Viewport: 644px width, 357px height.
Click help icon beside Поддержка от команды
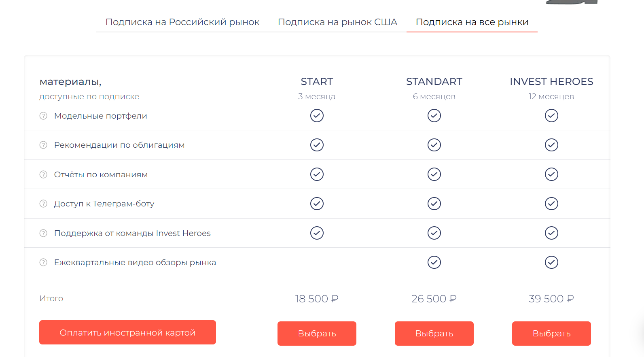coord(43,233)
